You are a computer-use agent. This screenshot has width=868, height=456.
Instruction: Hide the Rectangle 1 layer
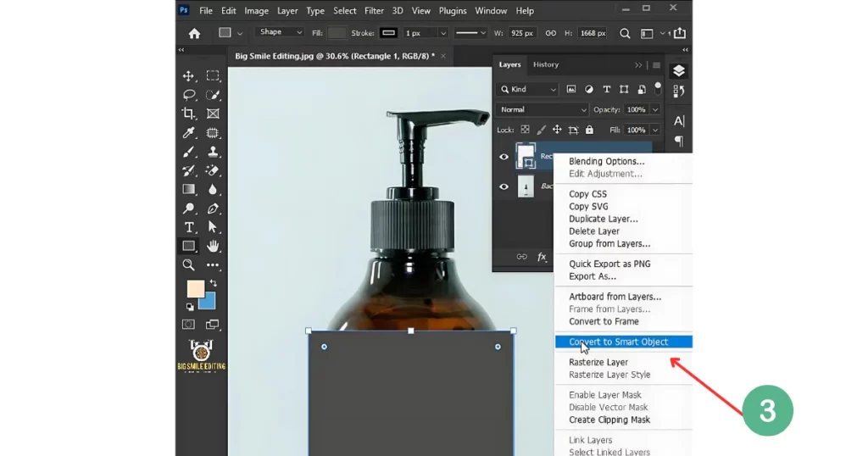click(x=504, y=157)
